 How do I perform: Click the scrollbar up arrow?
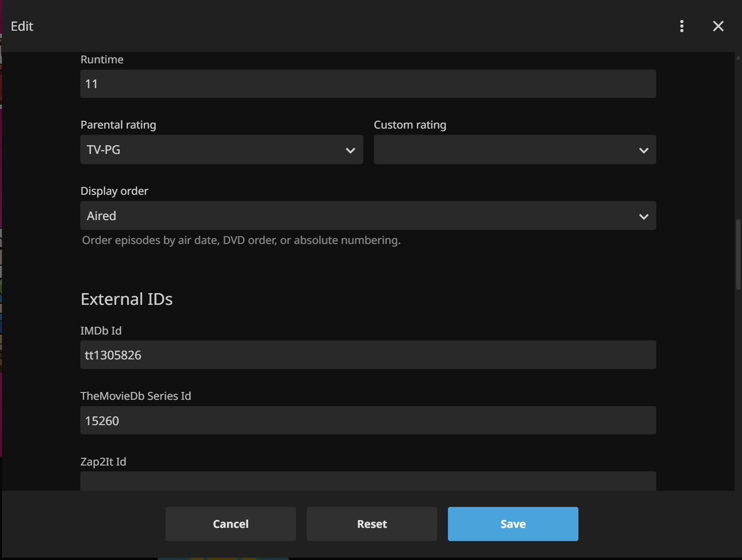[x=738, y=56]
